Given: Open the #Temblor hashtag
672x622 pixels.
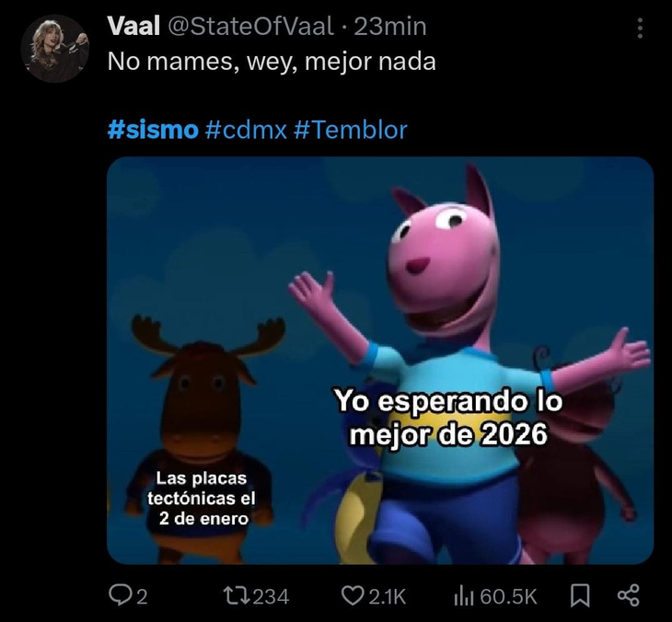Looking at the screenshot, I should coord(351,130).
